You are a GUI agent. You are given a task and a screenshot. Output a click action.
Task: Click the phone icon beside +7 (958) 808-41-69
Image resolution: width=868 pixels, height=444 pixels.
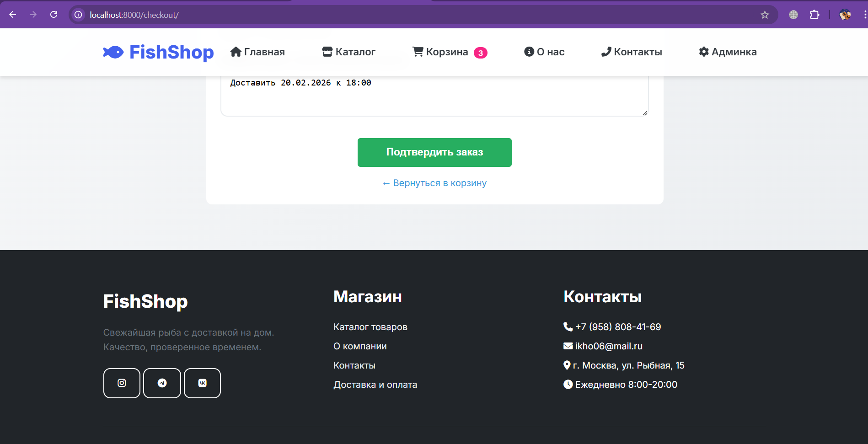(x=568, y=326)
